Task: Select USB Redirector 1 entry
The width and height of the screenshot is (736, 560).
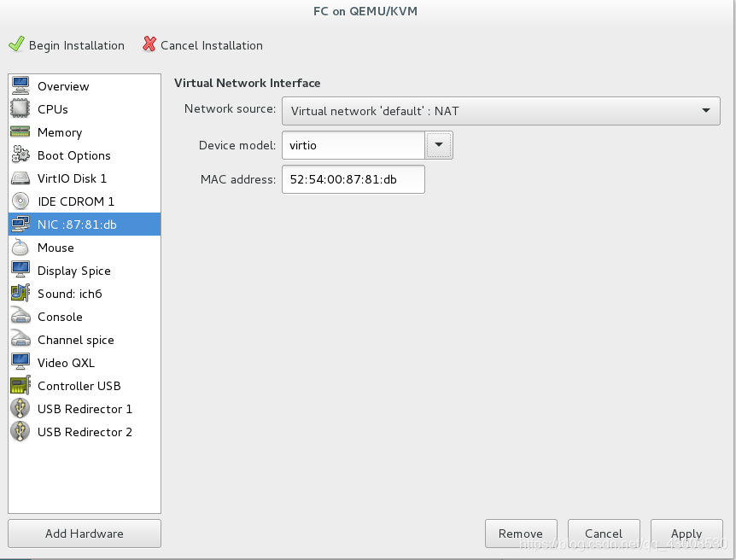Action: pyautogui.click(x=85, y=408)
